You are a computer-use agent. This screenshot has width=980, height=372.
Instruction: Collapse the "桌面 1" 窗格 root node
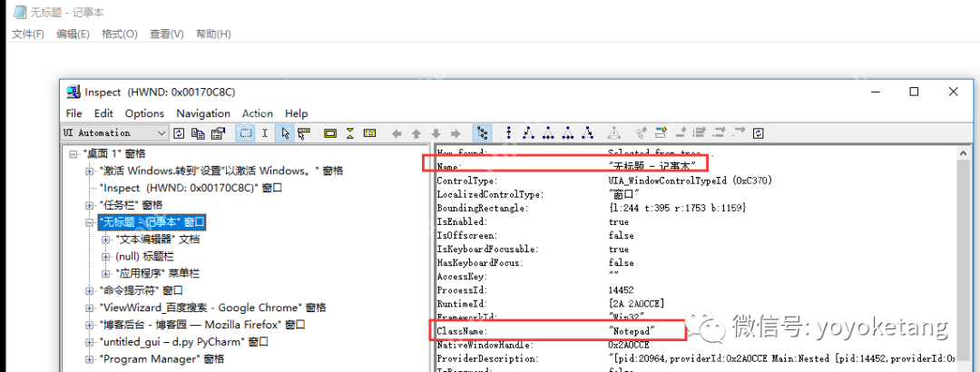(73, 154)
